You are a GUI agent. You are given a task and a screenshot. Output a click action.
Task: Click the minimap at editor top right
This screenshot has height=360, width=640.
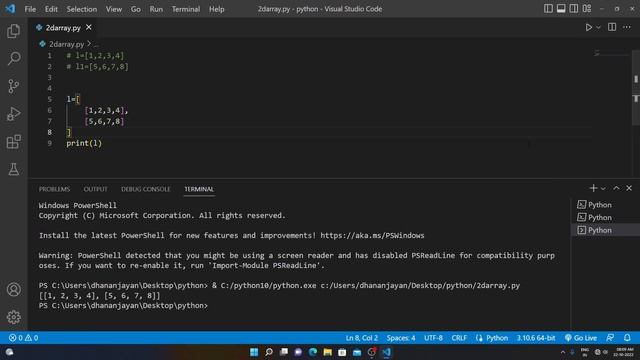[611, 54]
